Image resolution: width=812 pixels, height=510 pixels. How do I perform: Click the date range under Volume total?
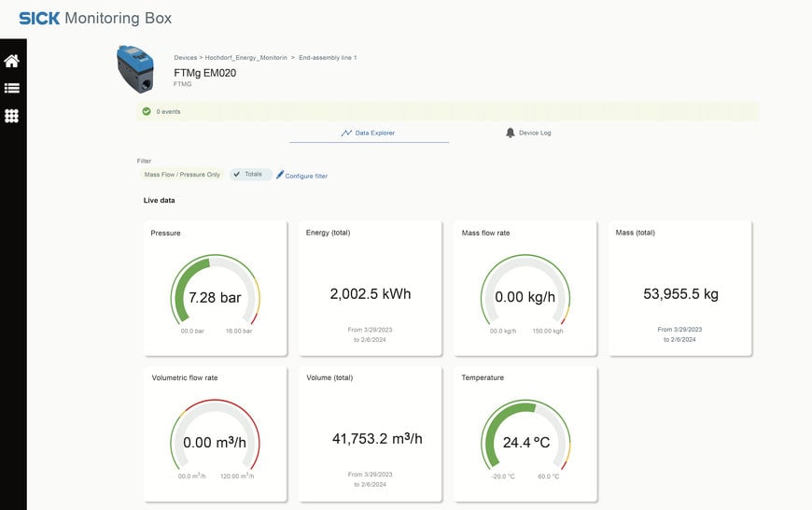pos(370,479)
